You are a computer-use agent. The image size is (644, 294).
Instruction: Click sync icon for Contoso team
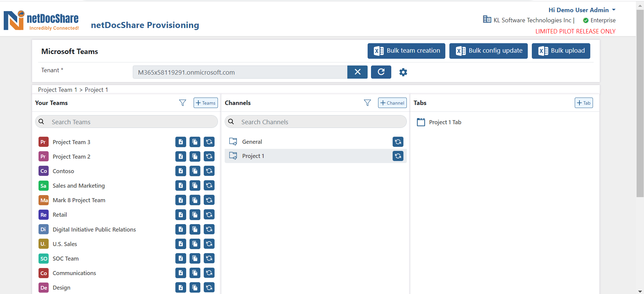pyautogui.click(x=209, y=171)
